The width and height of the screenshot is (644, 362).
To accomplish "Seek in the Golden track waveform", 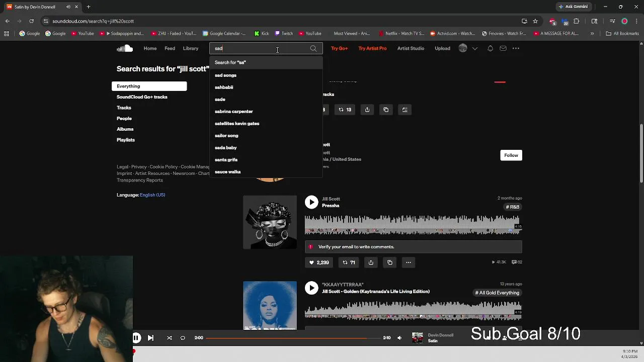I will [413, 310].
